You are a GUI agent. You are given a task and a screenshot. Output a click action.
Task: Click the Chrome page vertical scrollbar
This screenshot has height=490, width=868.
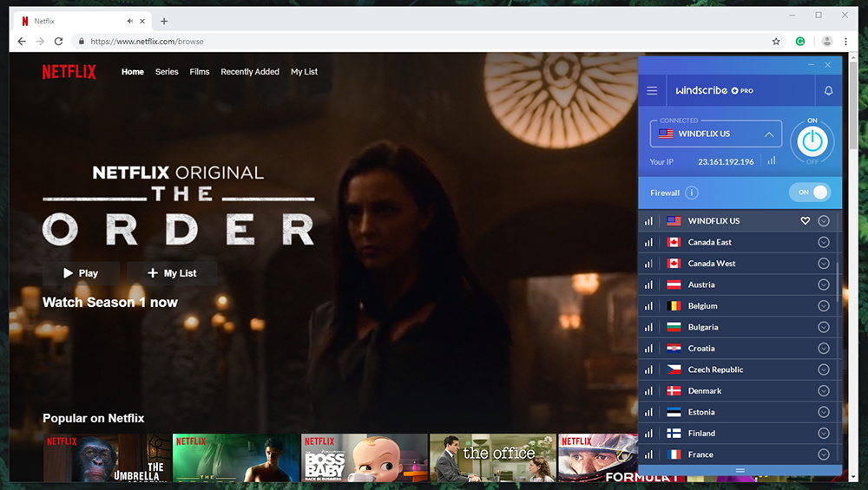(853, 105)
